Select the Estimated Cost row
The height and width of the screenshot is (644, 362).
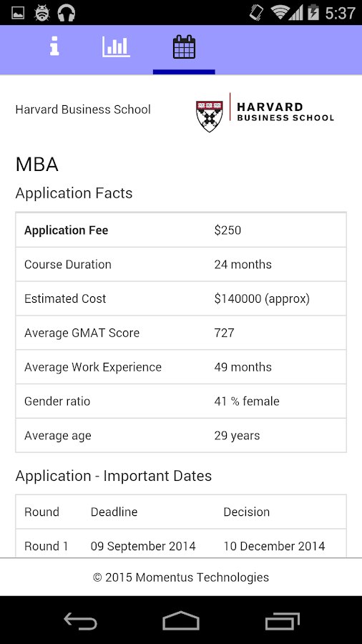(181, 298)
